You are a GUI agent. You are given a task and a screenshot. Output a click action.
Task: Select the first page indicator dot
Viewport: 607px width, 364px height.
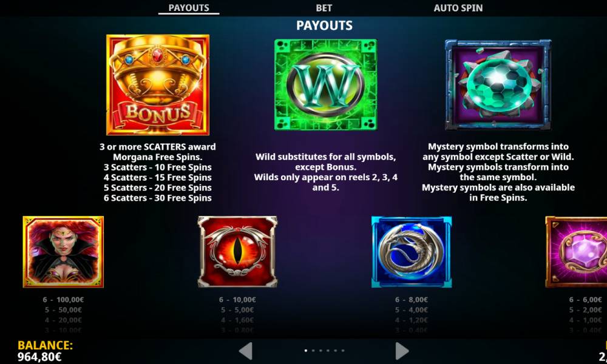[306, 351]
